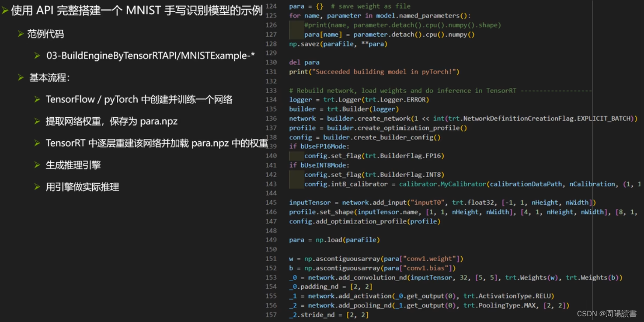Click the np.savez(paraFile, **para) line
Screen dimensions: 644x322
coord(338,44)
